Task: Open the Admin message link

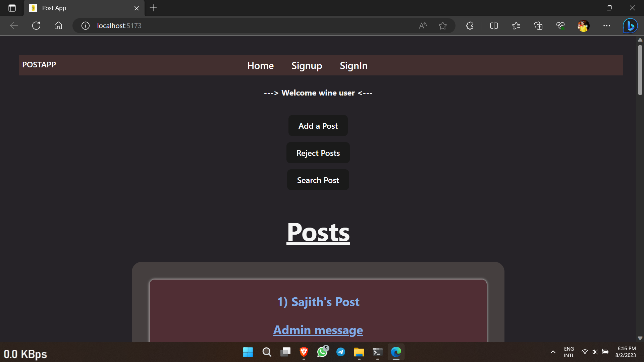Action: point(318,330)
